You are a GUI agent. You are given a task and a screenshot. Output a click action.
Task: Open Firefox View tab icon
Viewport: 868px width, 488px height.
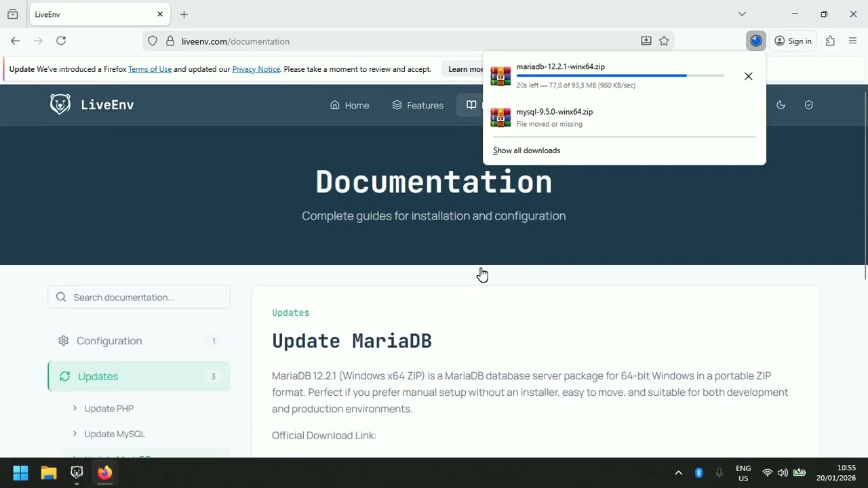tap(13, 14)
